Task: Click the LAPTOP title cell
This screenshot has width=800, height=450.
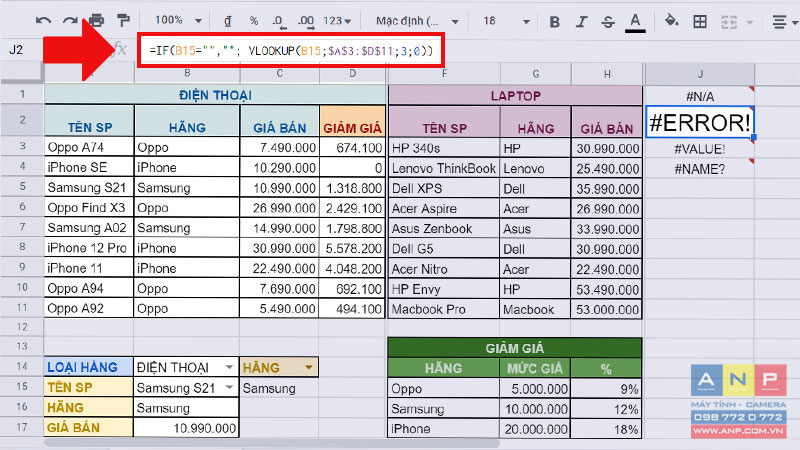Action: click(x=515, y=96)
